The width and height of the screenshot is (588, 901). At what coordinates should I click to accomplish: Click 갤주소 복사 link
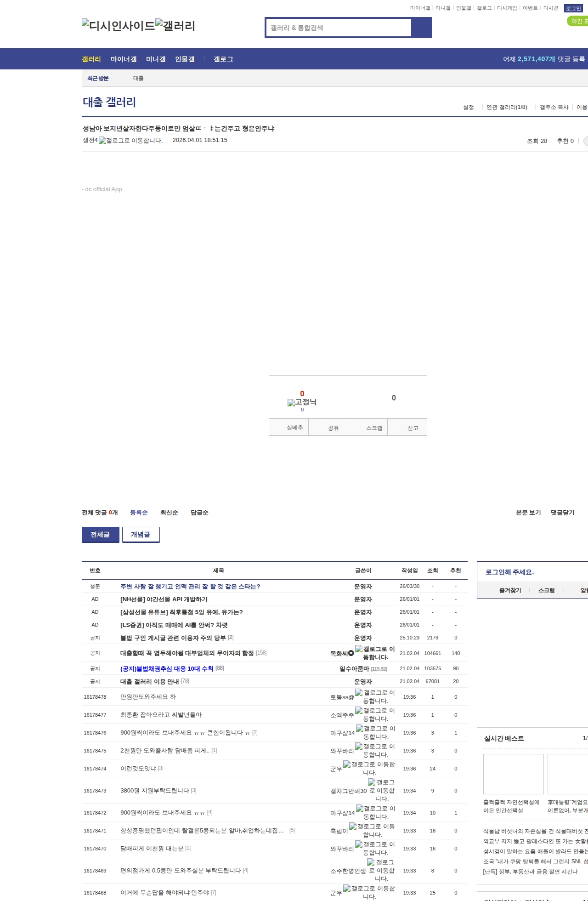coord(554,107)
